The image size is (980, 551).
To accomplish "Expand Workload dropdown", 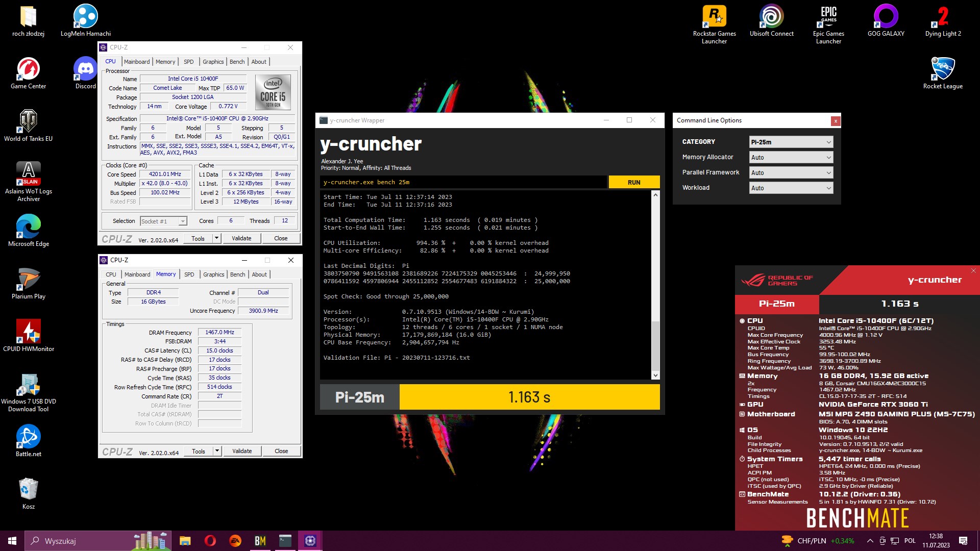I will point(791,188).
